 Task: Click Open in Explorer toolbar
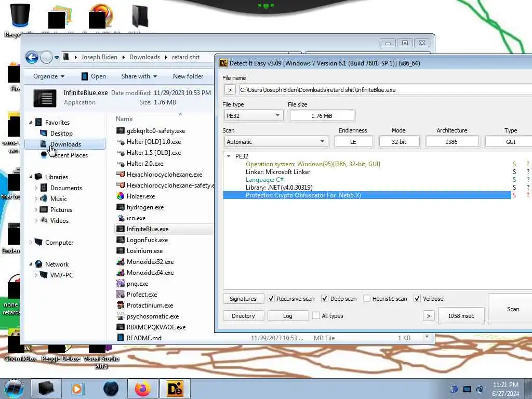tap(94, 76)
